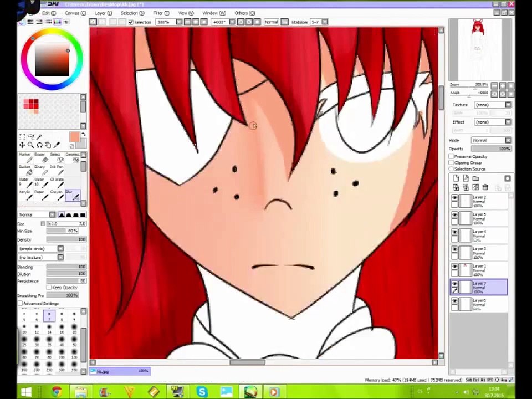The height and width of the screenshot is (399, 532).
Task: Open Chrome from the Windows taskbar
Action: tap(57, 392)
